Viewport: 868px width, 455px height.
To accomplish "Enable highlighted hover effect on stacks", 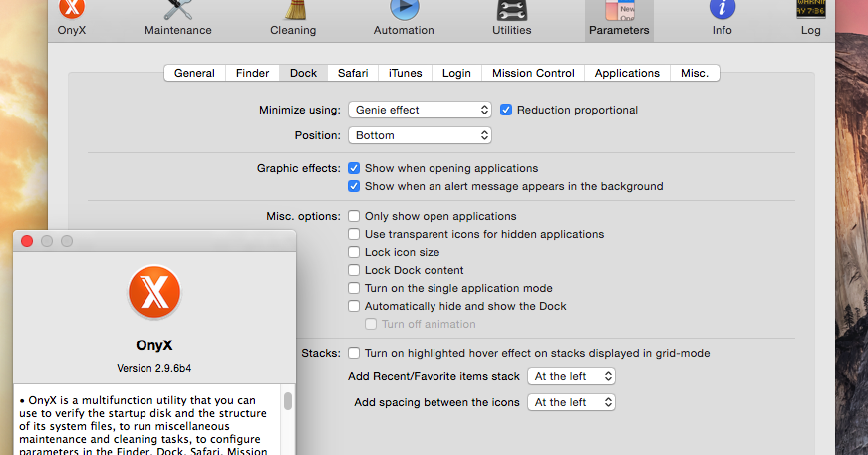I will [x=354, y=353].
